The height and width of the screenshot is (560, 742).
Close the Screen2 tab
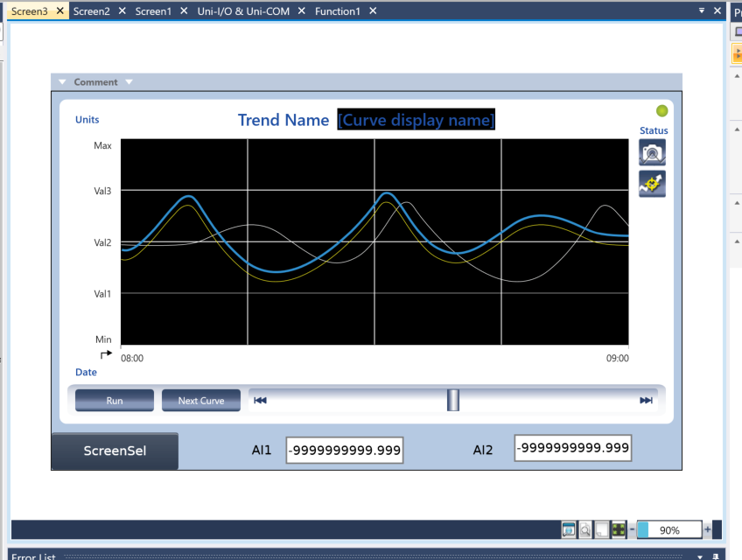(122, 10)
